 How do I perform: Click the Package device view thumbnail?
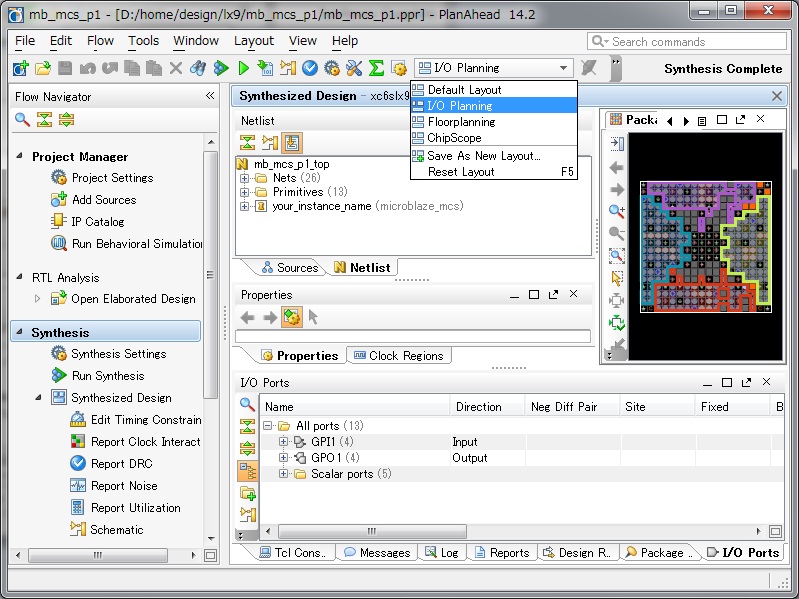(x=706, y=247)
